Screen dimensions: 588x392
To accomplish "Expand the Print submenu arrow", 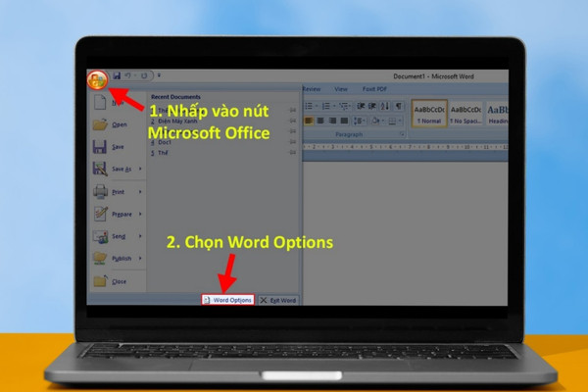I will (x=140, y=192).
